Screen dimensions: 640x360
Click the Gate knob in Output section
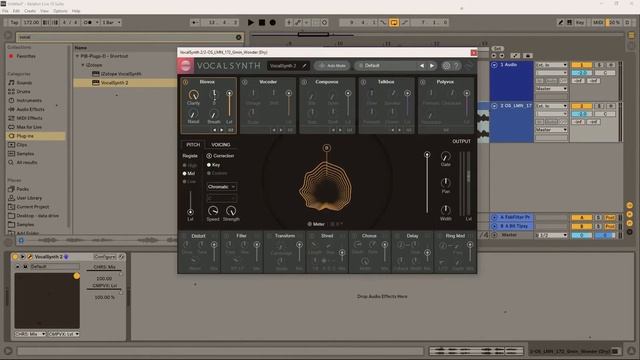(x=445, y=156)
